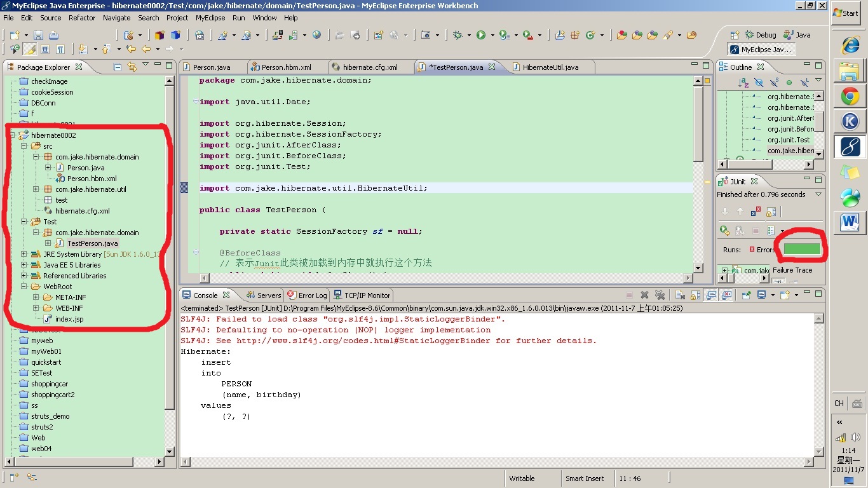
Task: Expand the JRE System Library node
Action: 24,254
